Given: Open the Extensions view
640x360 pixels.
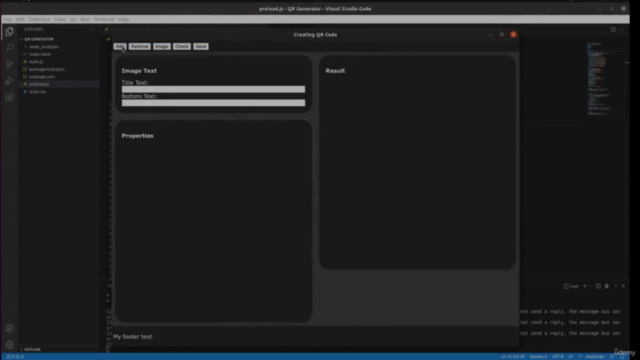Looking at the screenshot, I should (9, 97).
